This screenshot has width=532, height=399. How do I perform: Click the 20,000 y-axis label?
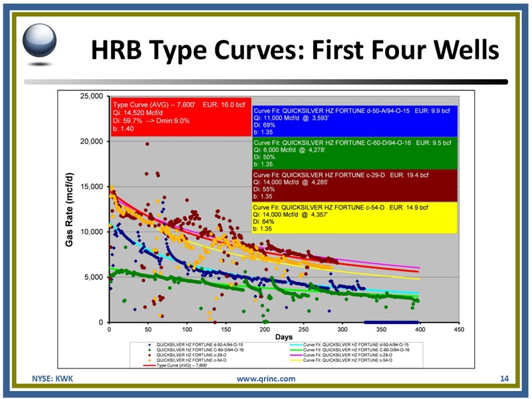click(x=92, y=142)
